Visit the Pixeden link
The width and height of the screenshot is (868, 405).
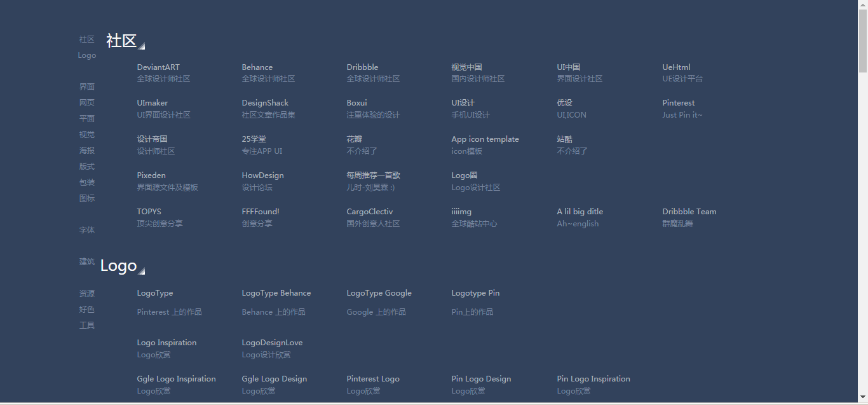151,175
